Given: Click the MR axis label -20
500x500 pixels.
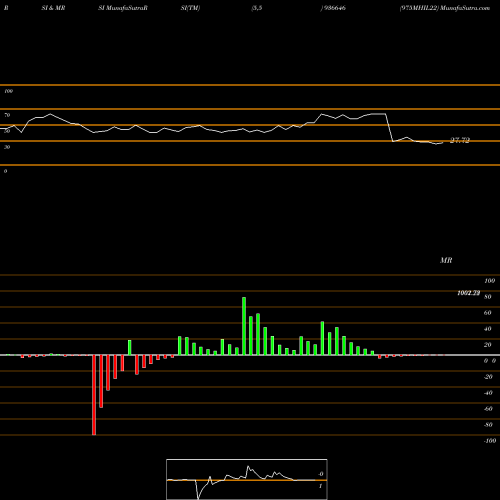Looking at the screenshot, I should 488,377.
